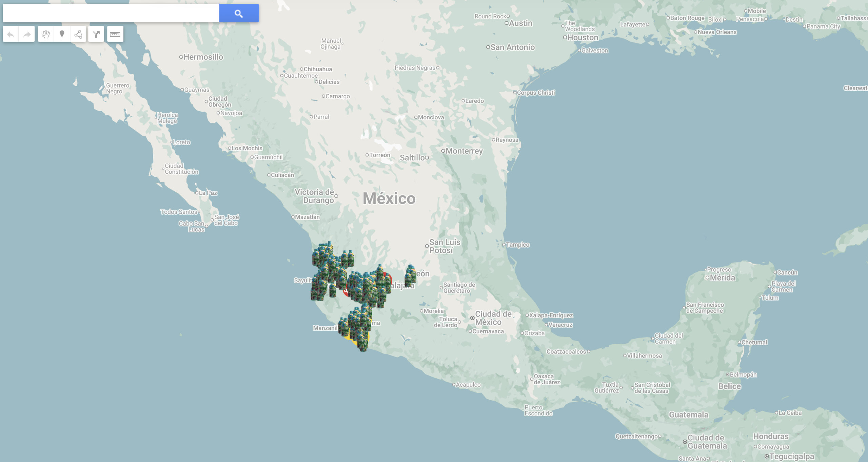The height and width of the screenshot is (462, 868).
Task: Select the add directions tool
Action: [96, 34]
